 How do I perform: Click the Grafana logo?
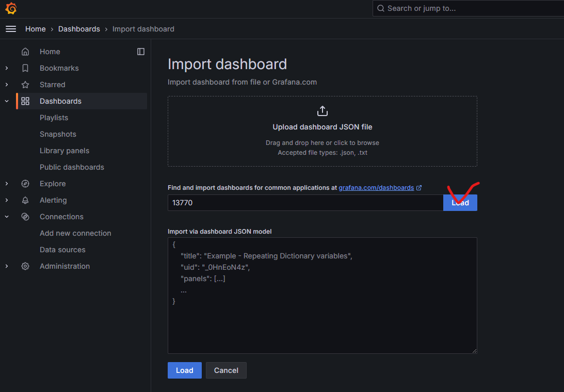[x=10, y=8]
